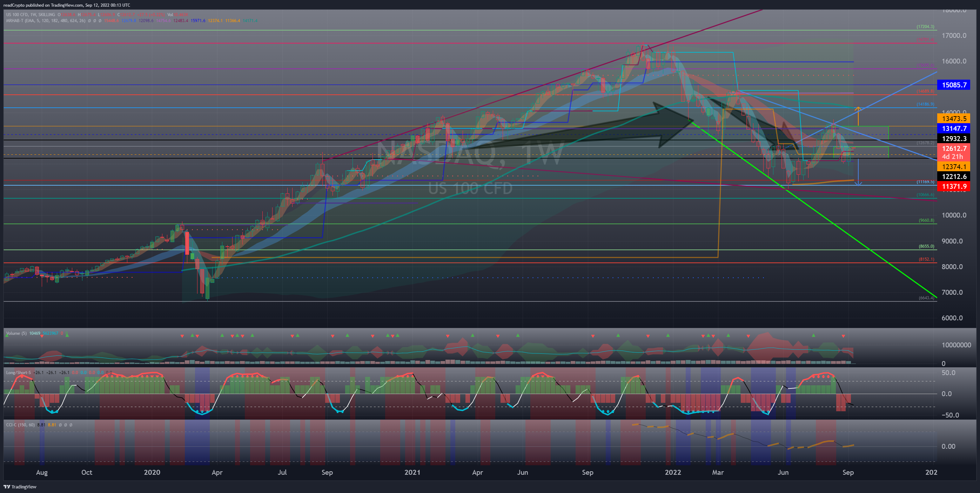Click 7000.0 on the price axis
This screenshot has width=980, height=493.
[x=952, y=292]
